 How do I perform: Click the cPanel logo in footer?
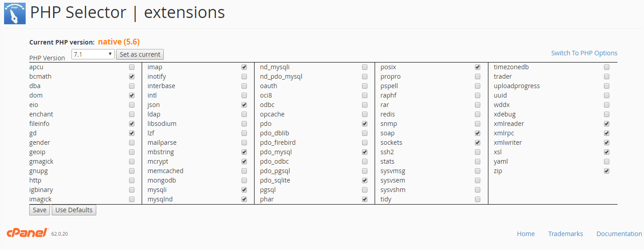pyautogui.click(x=27, y=233)
